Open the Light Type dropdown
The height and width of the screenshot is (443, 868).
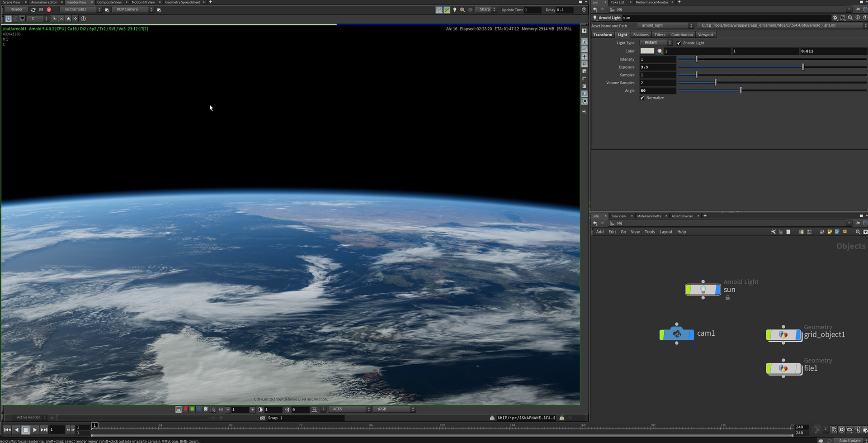(656, 43)
